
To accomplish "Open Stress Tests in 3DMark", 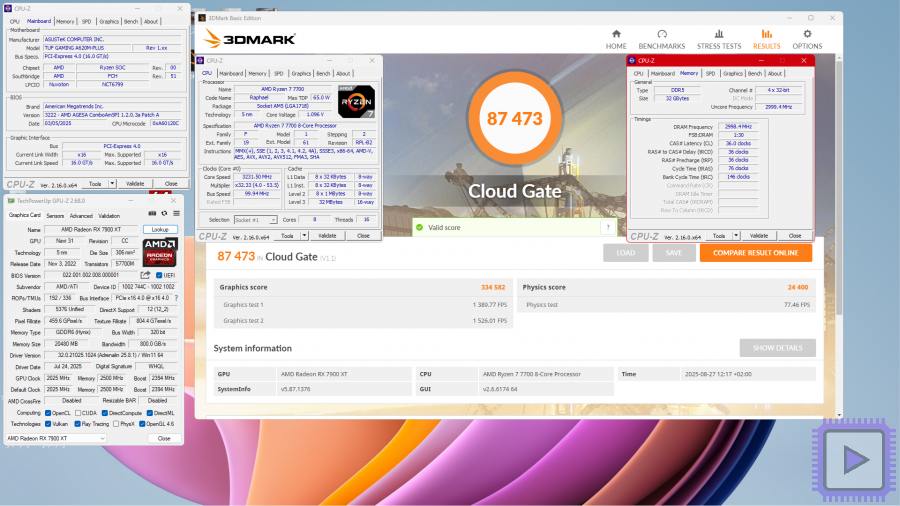I will tap(719, 40).
